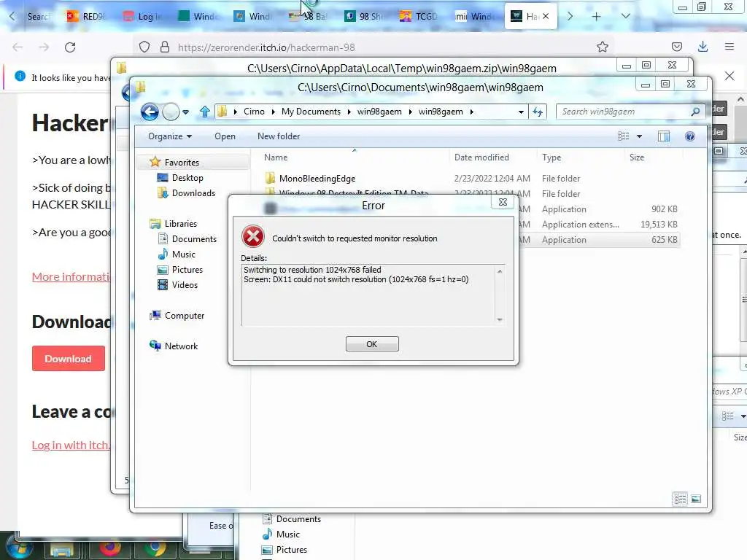747x560 pixels.
Task: Open the Organize menu
Action: pos(169,136)
